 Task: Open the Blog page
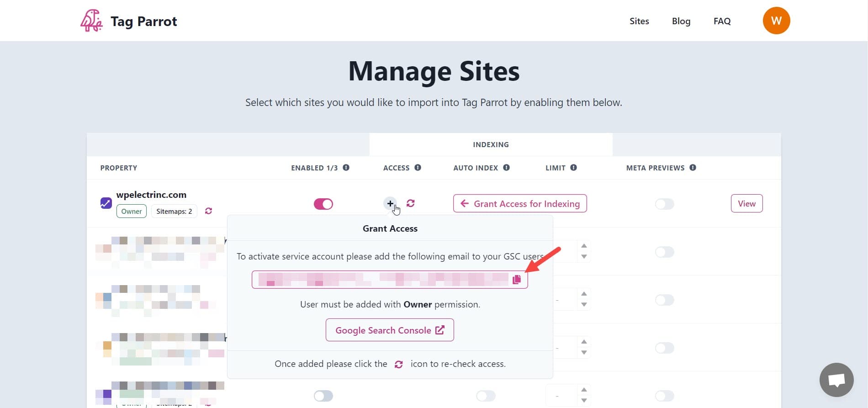[681, 21]
